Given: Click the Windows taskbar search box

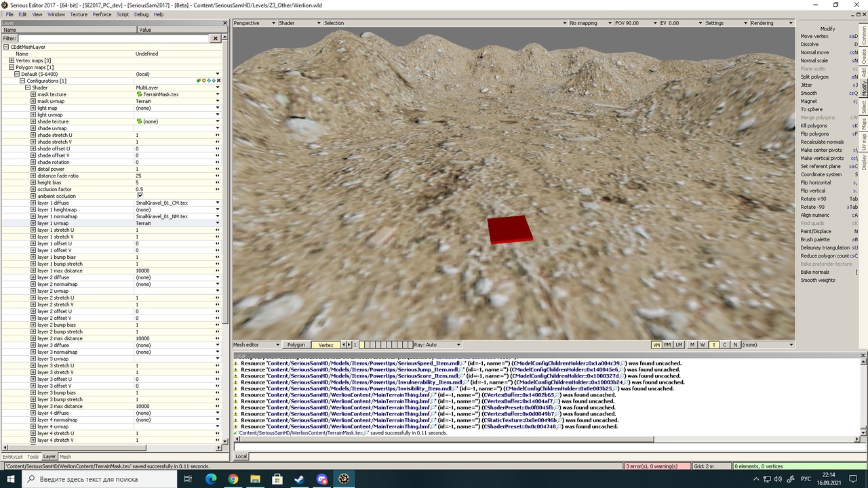Looking at the screenshot, I should tap(100, 479).
